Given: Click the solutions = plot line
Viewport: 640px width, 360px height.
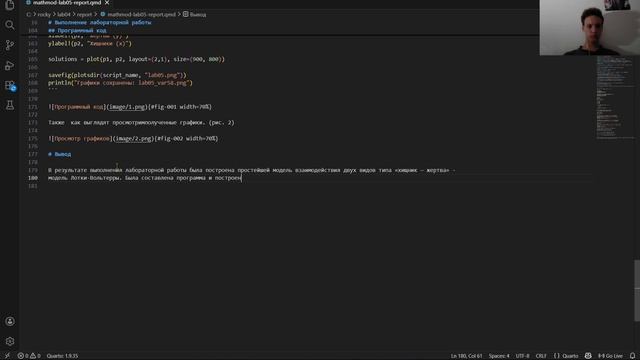Looking at the screenshot, I should [136, 59].
